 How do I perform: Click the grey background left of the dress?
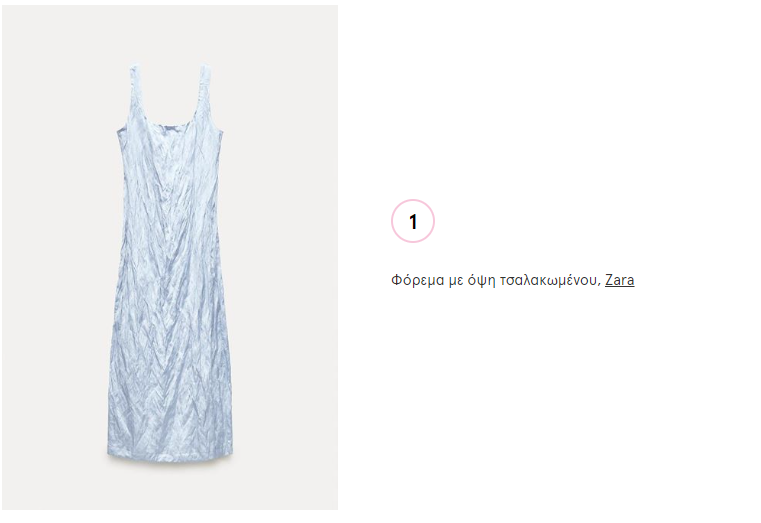pyautogui.click(x=53, y=258)
